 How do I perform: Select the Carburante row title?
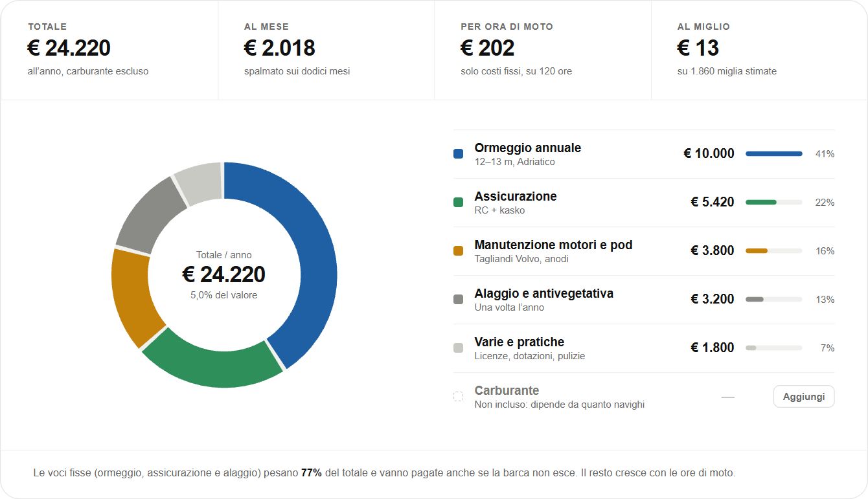507,390
